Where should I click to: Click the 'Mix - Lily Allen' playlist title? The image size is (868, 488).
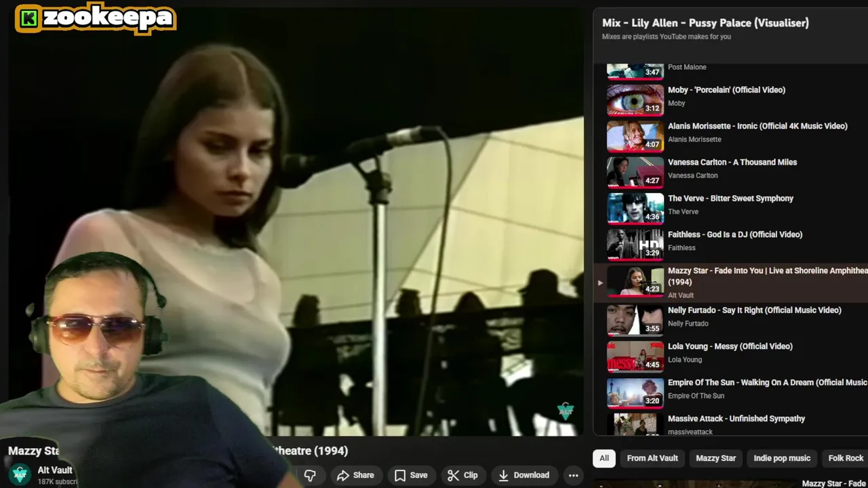click(705, 23)
